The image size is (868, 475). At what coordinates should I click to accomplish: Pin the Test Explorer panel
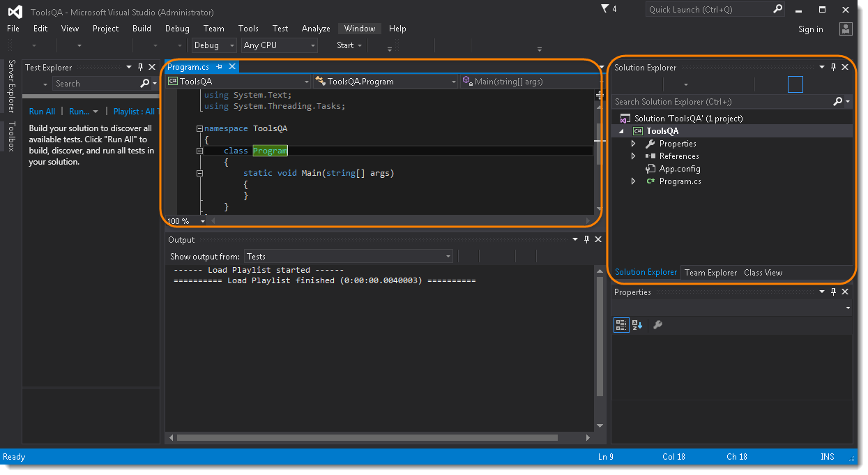tap(140, 68)
